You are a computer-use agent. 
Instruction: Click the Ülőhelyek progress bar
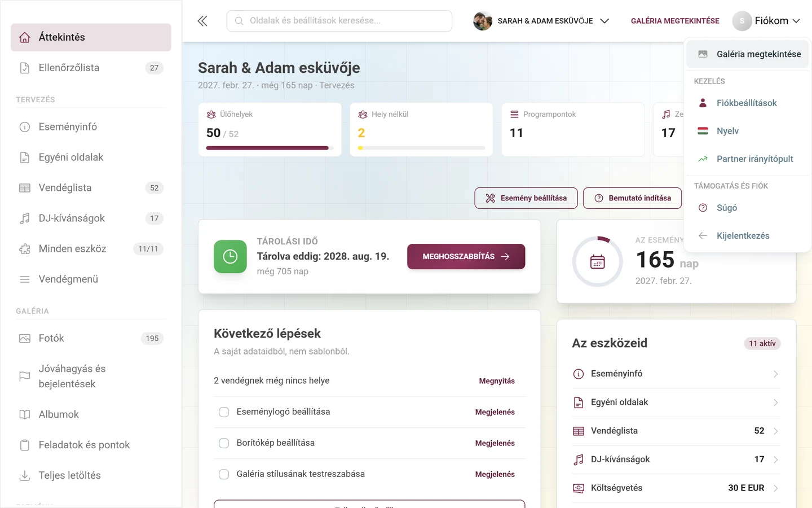270,148
